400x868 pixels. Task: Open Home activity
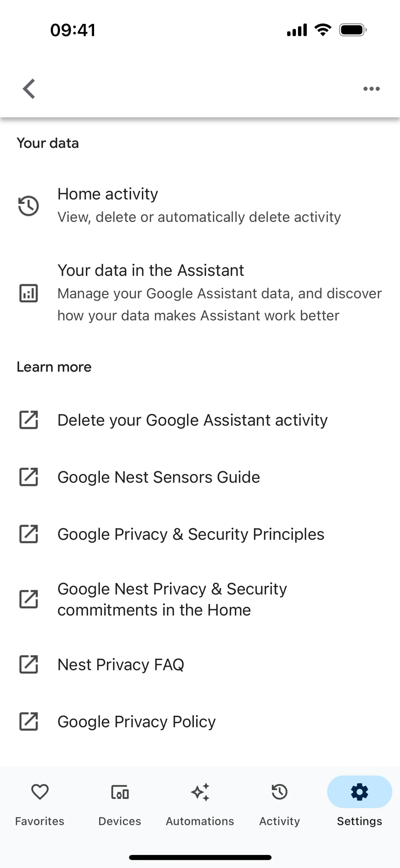199,205
